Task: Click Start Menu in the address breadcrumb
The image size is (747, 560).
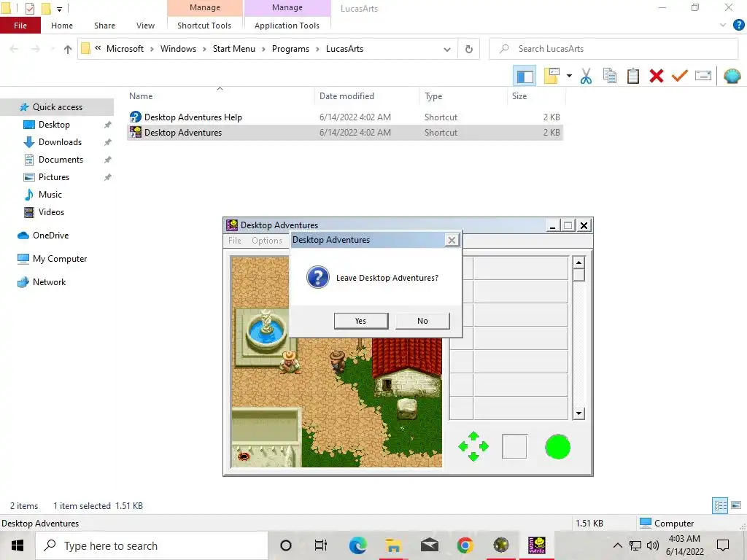Action: pos(234,49)
